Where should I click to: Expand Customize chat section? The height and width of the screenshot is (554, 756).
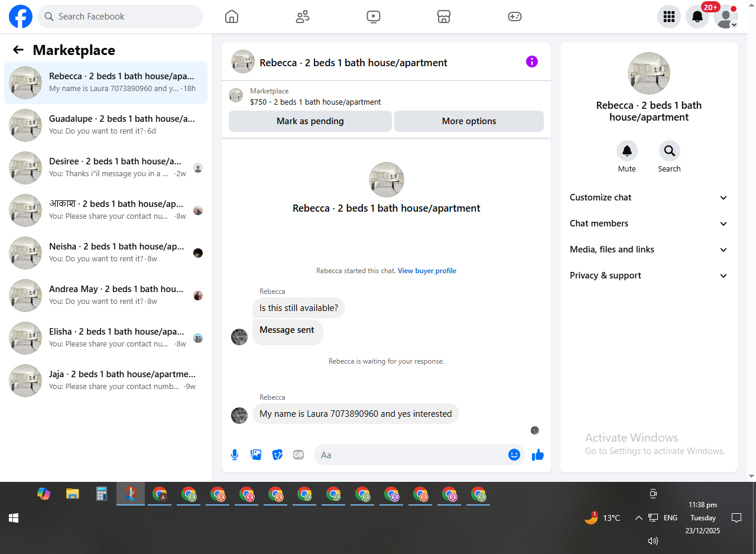649,197
